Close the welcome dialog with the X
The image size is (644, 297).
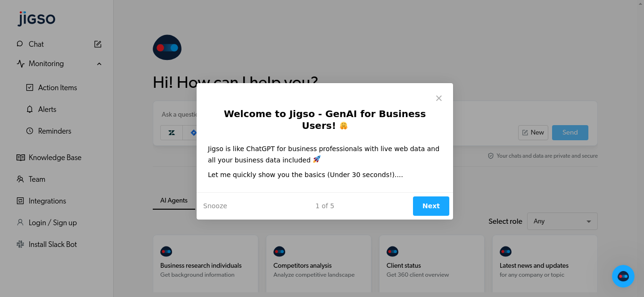pos(439,98)
